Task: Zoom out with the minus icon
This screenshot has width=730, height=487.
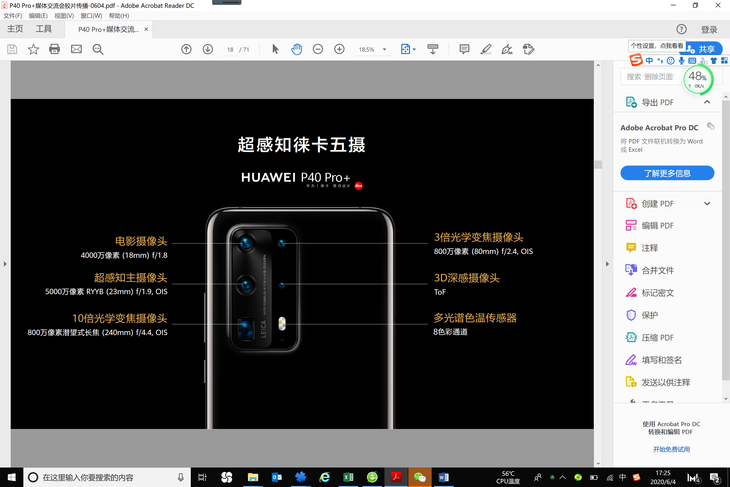Action: pos(318,49)
